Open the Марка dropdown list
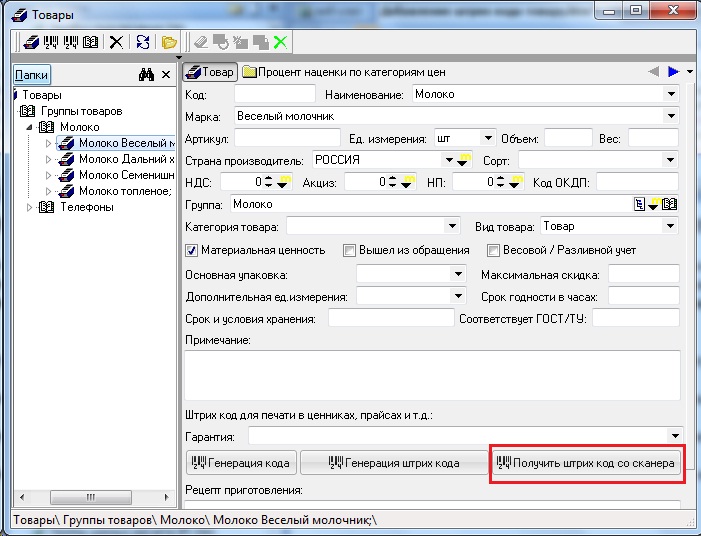Viewport: 701px width, 536px height. 671,116
